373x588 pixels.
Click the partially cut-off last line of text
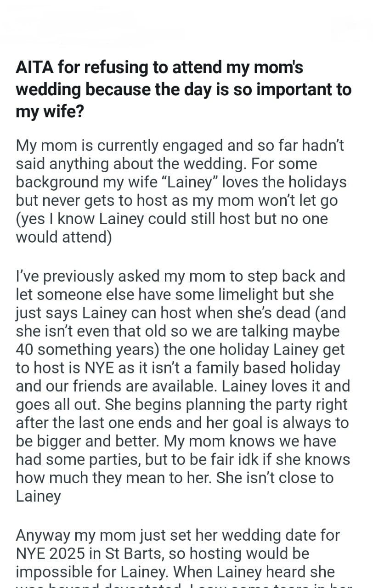[184, 585]
